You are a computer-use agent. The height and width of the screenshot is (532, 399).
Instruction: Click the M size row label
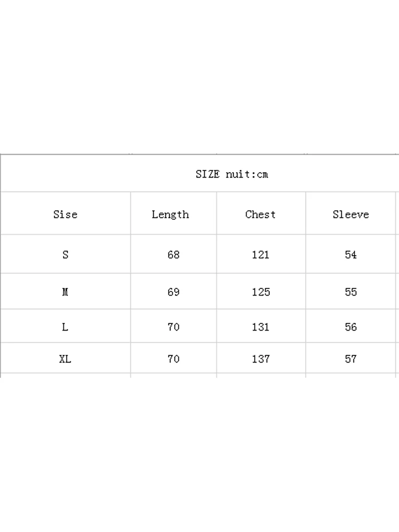click(x=65, y=292)
